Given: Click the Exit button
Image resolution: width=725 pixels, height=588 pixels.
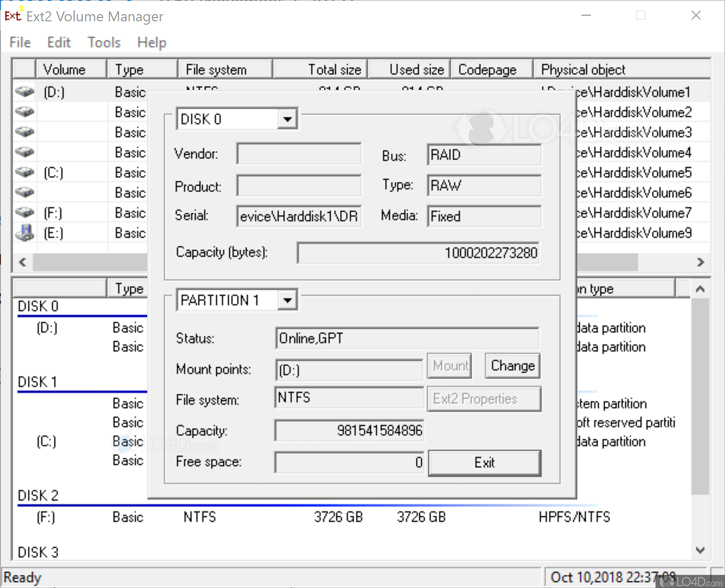Looking at the screenshot, I should (484, 463).
